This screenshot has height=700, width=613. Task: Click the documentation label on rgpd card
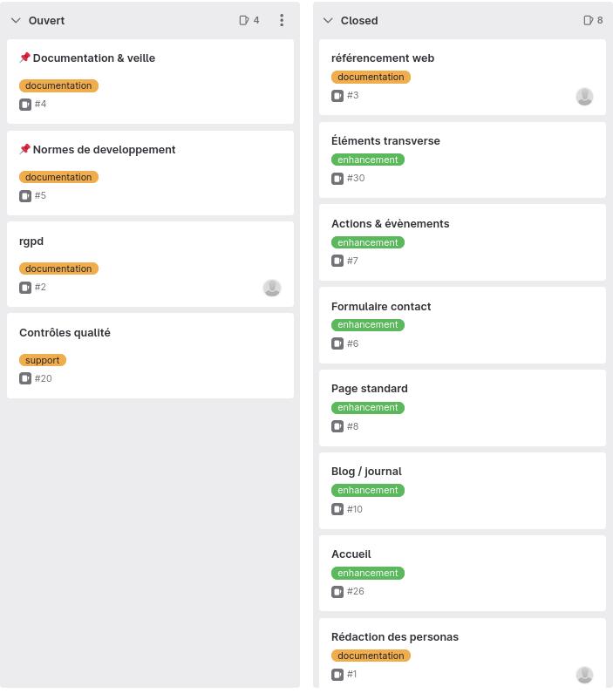(58, 268)
